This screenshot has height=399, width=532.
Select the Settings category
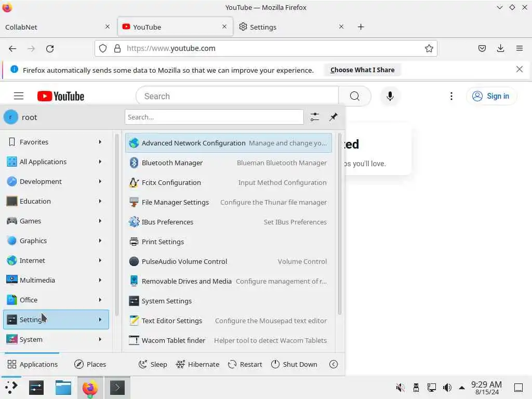tap(56, 320)
